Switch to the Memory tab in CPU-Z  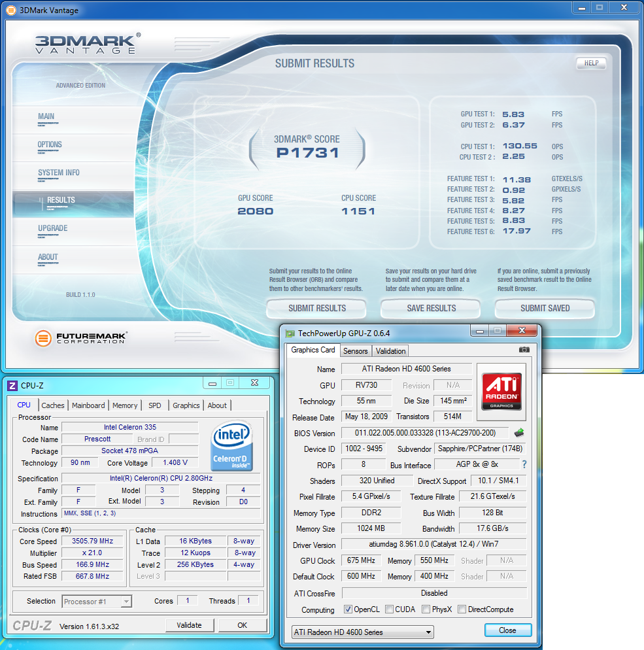pos(125,405)
